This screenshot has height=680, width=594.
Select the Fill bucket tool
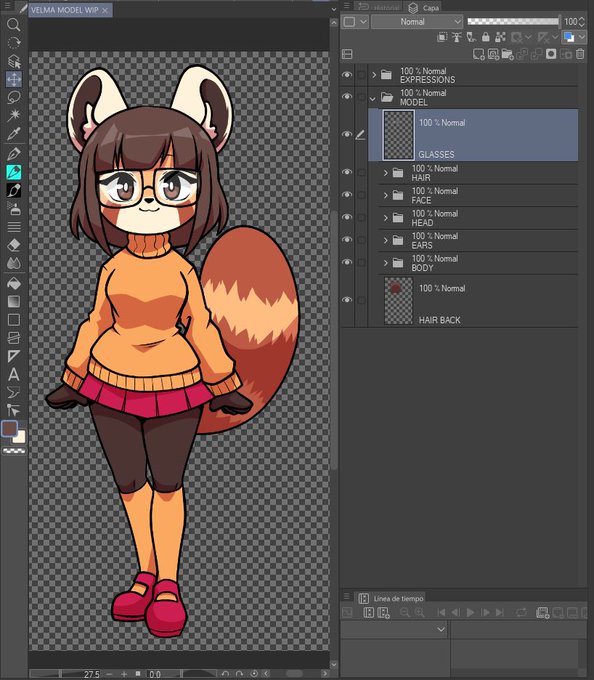point(13,284)
